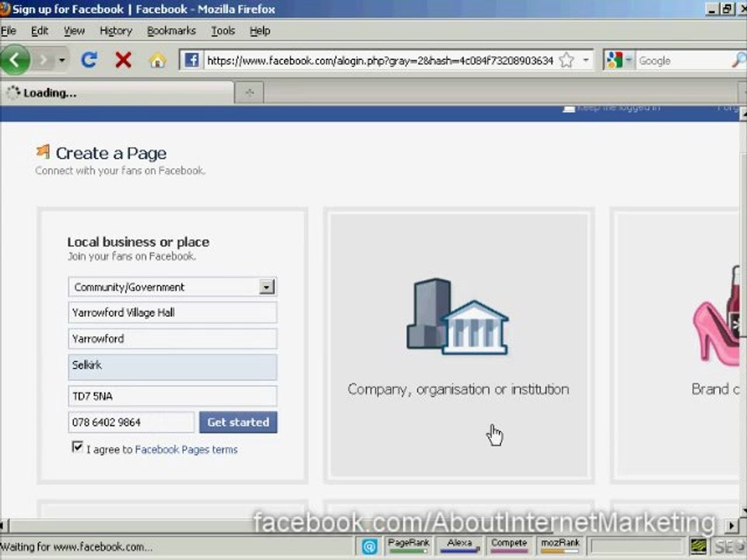This screenshot has width=747, height=560.
Task: Select the Brand card with shoe icon
Action: [x=676, y=345]
